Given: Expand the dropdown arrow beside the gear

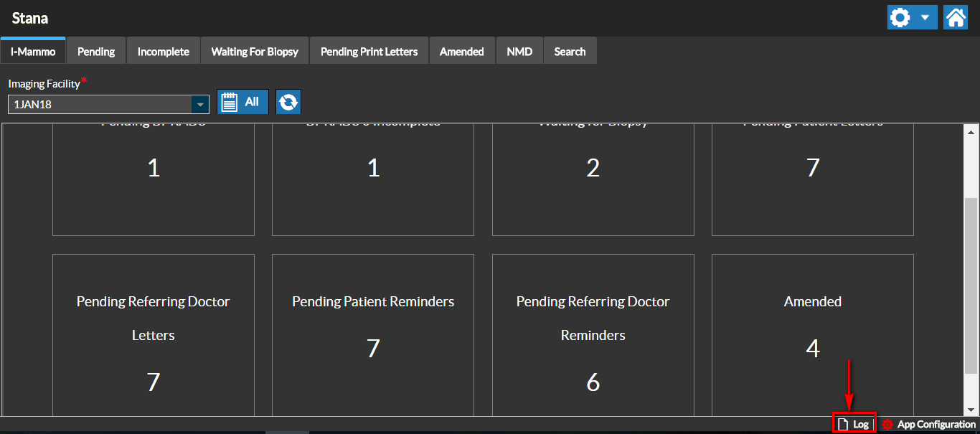Looking at the screenshot, I should point(925,17).
